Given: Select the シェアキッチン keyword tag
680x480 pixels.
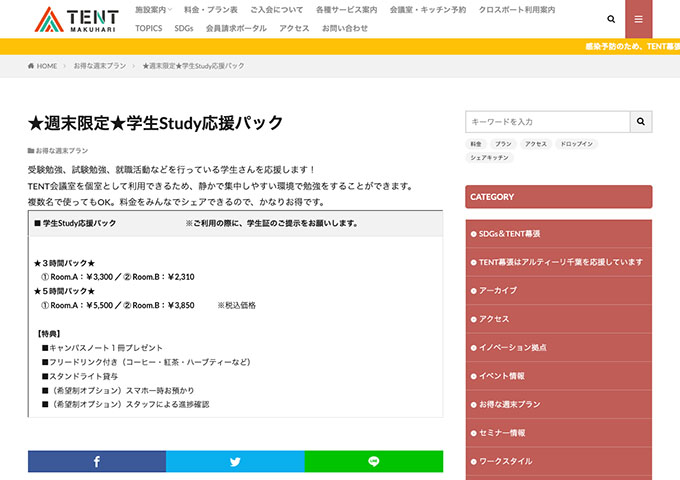Looking at the screenshot, I should [489, 158].
